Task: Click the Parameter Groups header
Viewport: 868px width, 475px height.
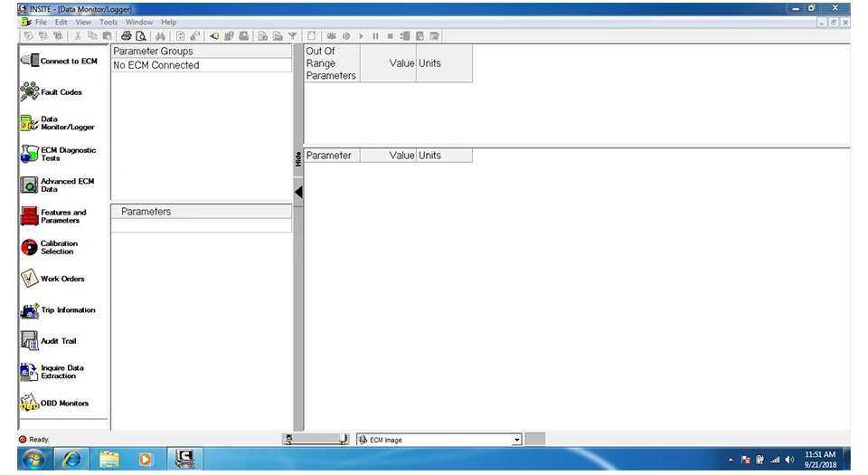Action: point(201,51)
